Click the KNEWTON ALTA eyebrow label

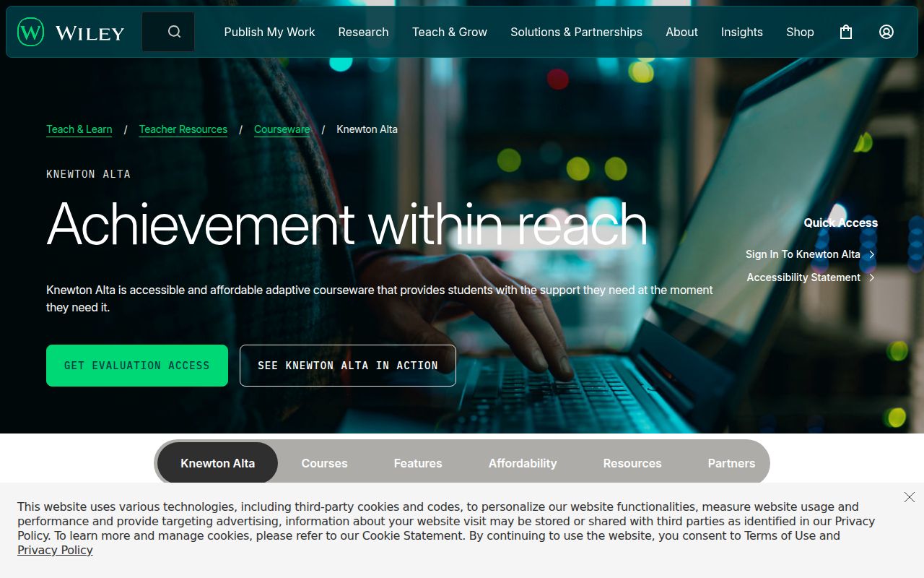point(88,174)
